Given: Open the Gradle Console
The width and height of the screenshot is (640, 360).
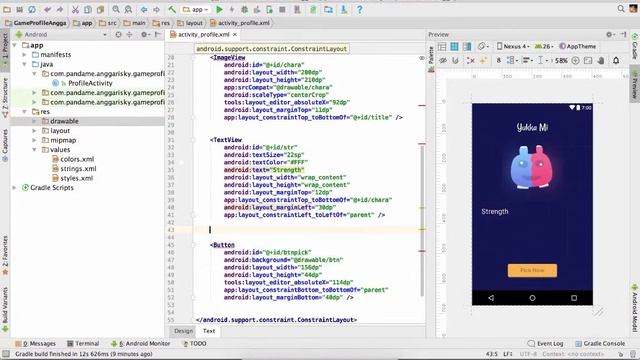Looking at the screenshot, I should tap(600, 344).
